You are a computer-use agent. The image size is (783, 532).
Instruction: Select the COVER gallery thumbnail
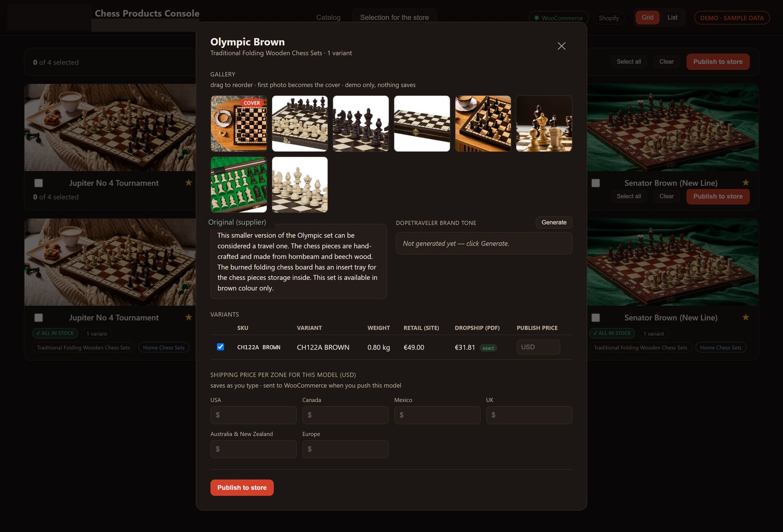239,123
